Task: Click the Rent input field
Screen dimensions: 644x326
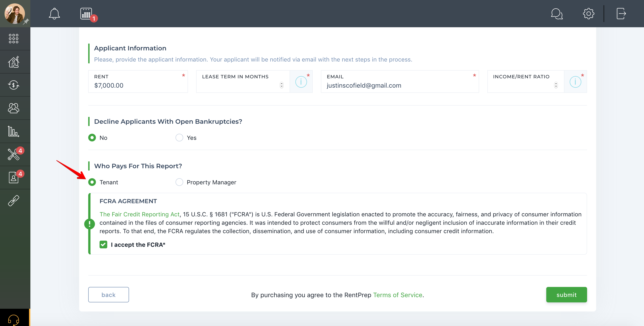Action: [138, 81]
